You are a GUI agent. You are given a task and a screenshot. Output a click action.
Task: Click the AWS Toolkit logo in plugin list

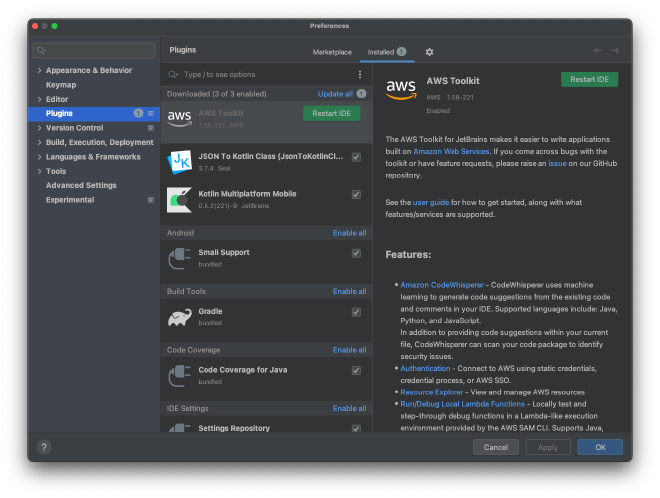pos(180,118)
